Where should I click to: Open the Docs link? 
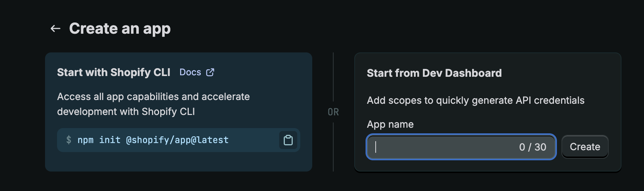click(x=190, y=72)
